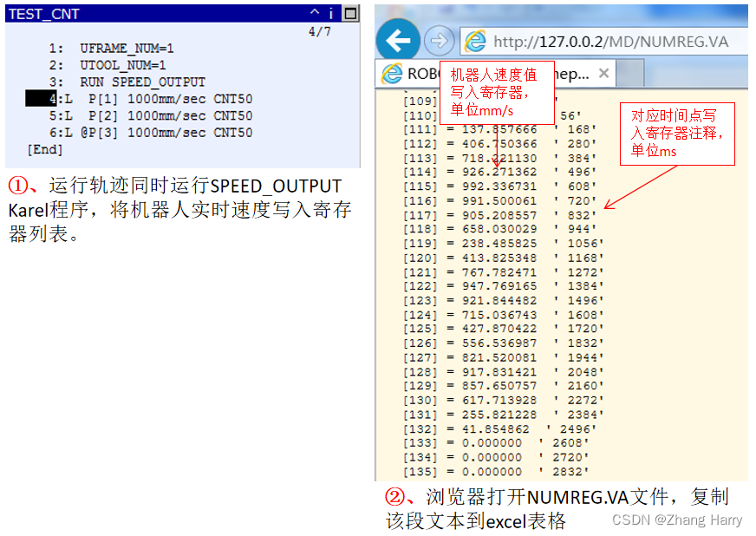Image resolution: width=756 pixels, height=536 pixels.
Task: Click register [123] value 921.844482
Action: [499, 300]
